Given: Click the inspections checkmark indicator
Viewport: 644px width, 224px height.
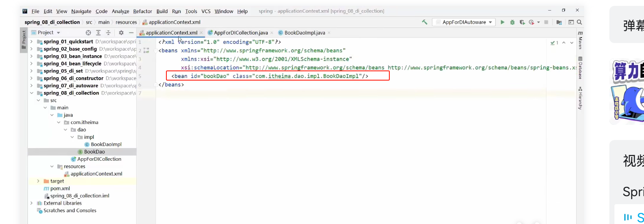Looking at the screenshot, I should pyautogui.click(x=554, y=43).
